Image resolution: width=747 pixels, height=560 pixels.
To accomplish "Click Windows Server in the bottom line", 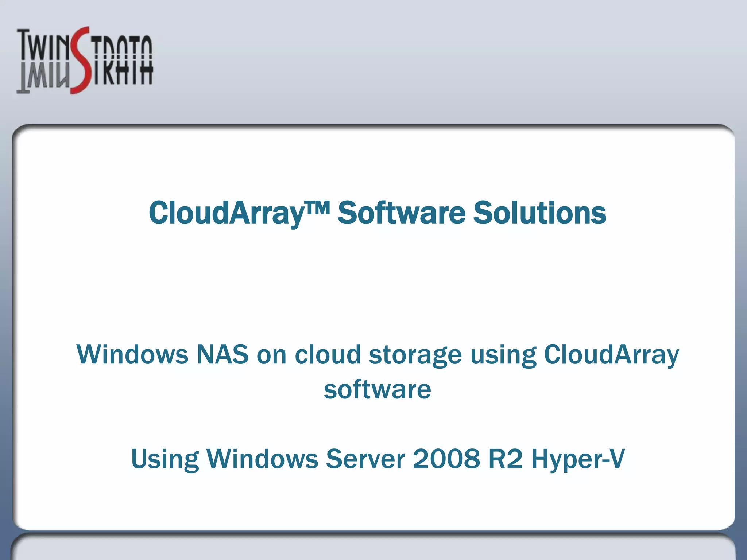I will pos(306,459).
